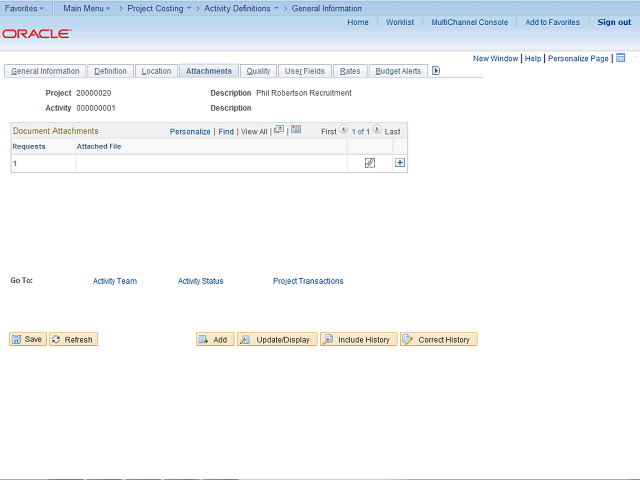Open the zoom grid icon in Document Attachments

click(x=279, y=130)
